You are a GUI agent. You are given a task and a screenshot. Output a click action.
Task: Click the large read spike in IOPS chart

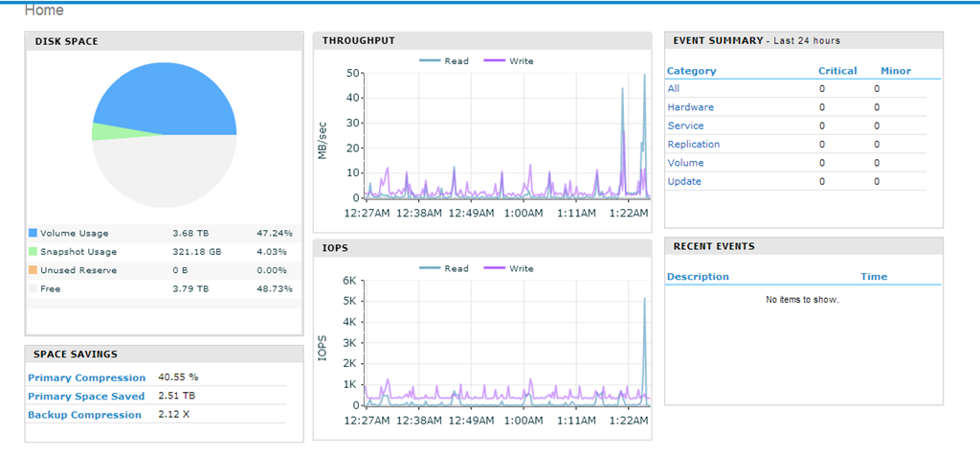point(644,316)
